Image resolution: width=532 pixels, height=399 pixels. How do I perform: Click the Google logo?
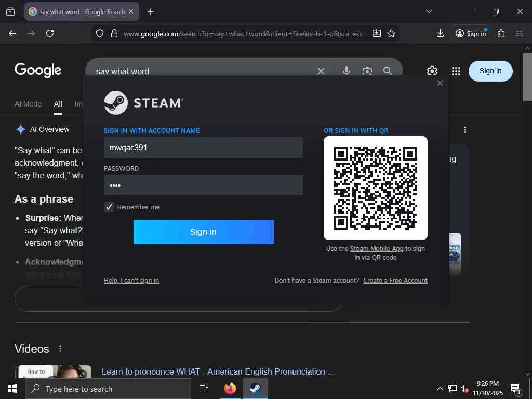(x=38, y=70)
